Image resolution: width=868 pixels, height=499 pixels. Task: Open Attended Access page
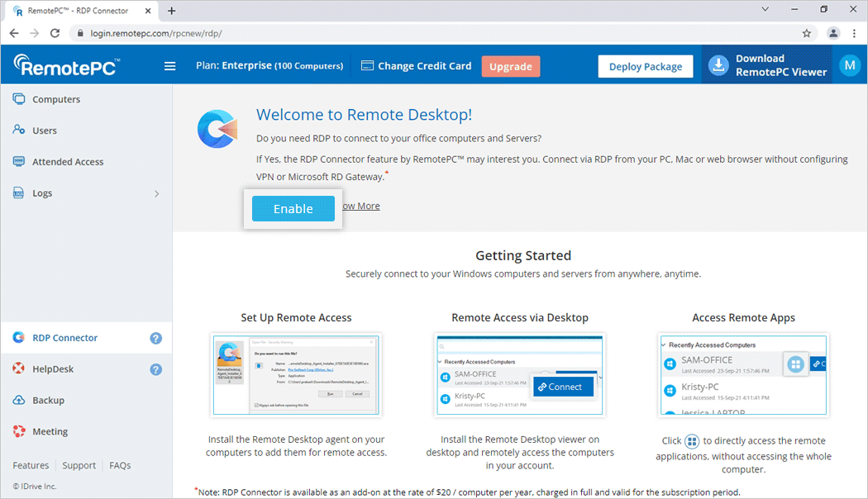(x=68, y=162)
